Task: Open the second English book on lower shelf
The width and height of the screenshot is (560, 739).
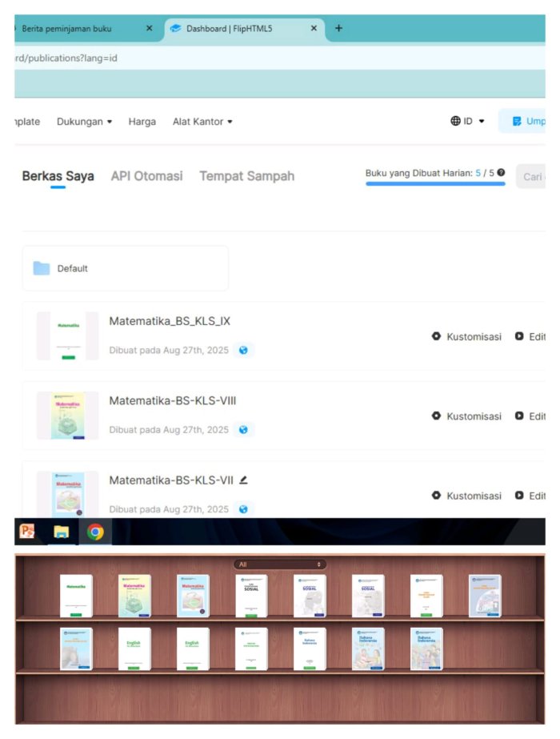Action: tap(193, 649)
